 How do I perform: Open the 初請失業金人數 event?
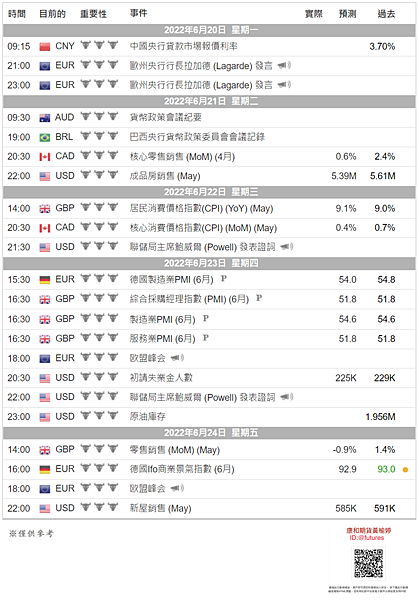click(161, 378)
